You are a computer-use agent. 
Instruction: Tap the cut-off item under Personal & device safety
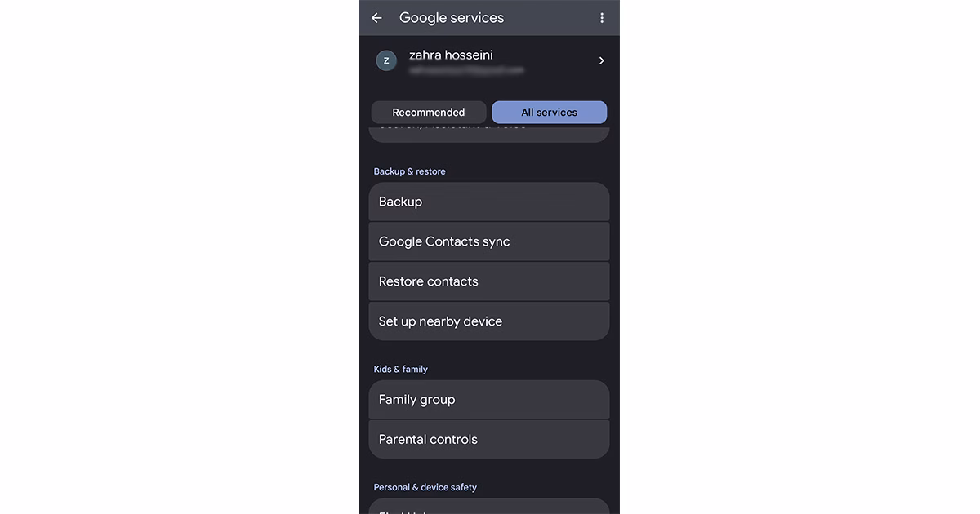[488, 507]
